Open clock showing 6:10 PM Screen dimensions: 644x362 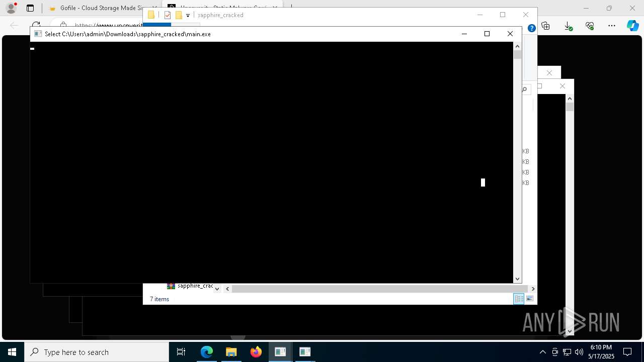tap(601, 352)
